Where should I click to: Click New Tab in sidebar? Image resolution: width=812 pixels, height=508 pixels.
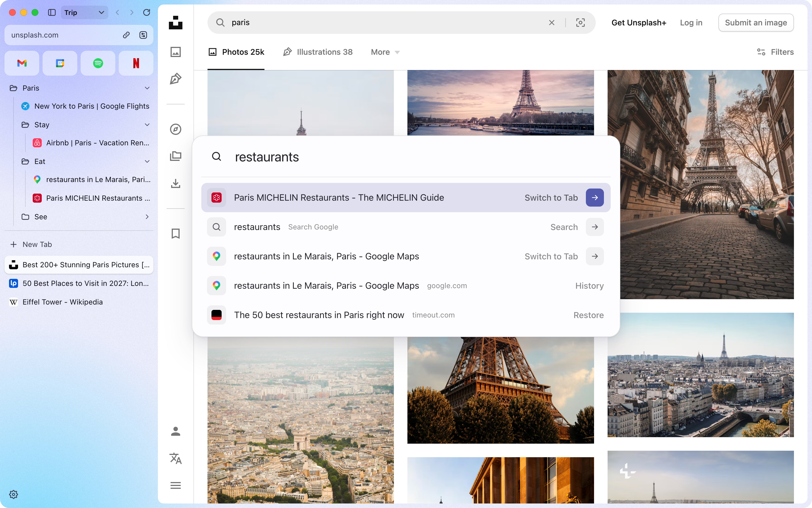(79, 245)
